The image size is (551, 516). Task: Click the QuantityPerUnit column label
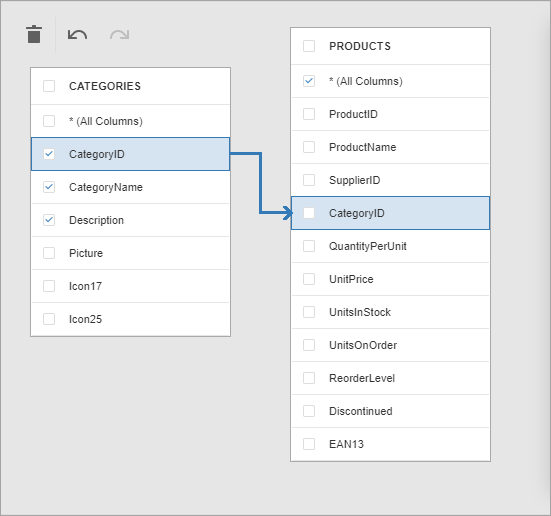[368, 246]
